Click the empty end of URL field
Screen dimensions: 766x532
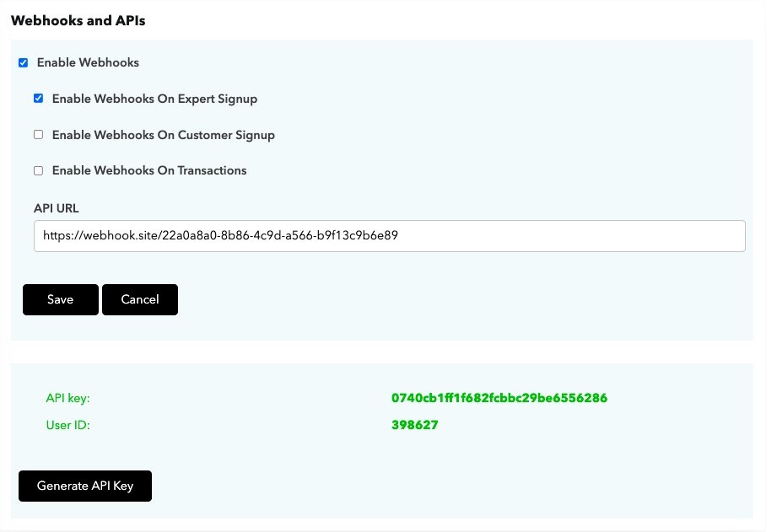pos(572,236)
